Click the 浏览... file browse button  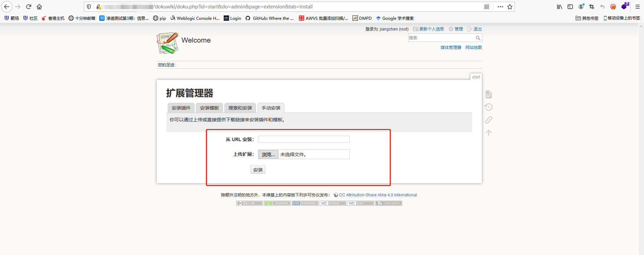click(x=268, y=154)
